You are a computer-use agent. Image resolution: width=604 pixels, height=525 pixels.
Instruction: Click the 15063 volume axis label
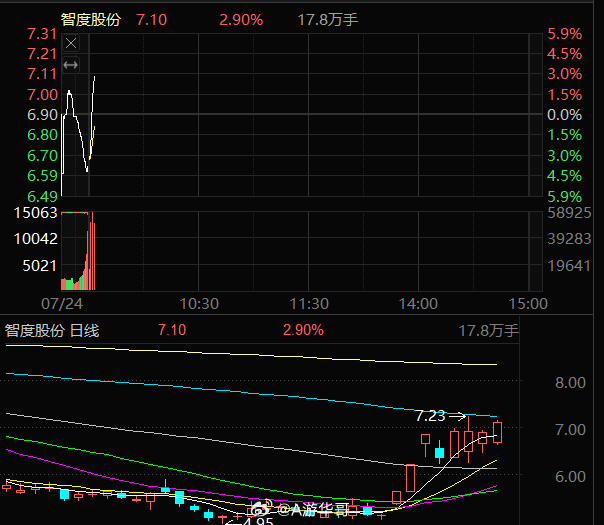pyautogui.click(x=35, y=213)
